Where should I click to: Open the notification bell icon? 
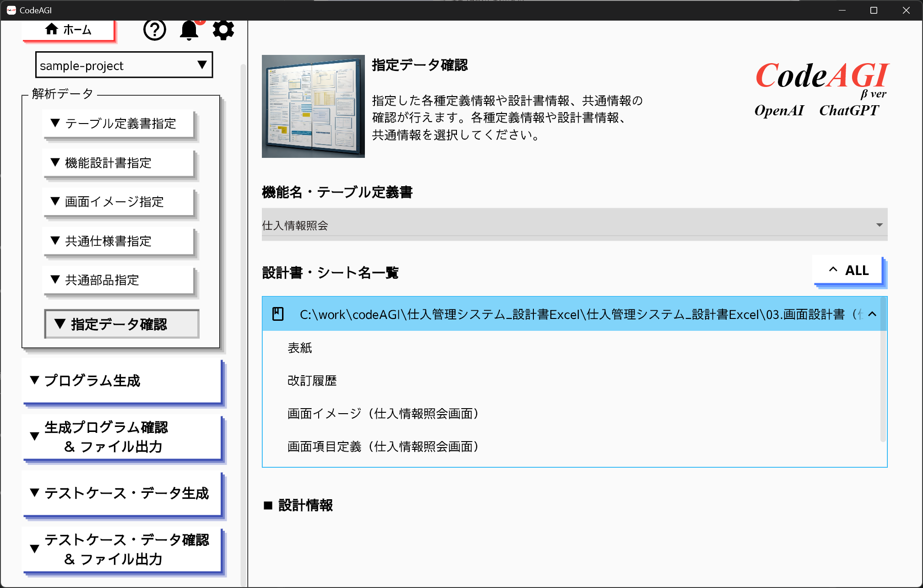(189, 30)
